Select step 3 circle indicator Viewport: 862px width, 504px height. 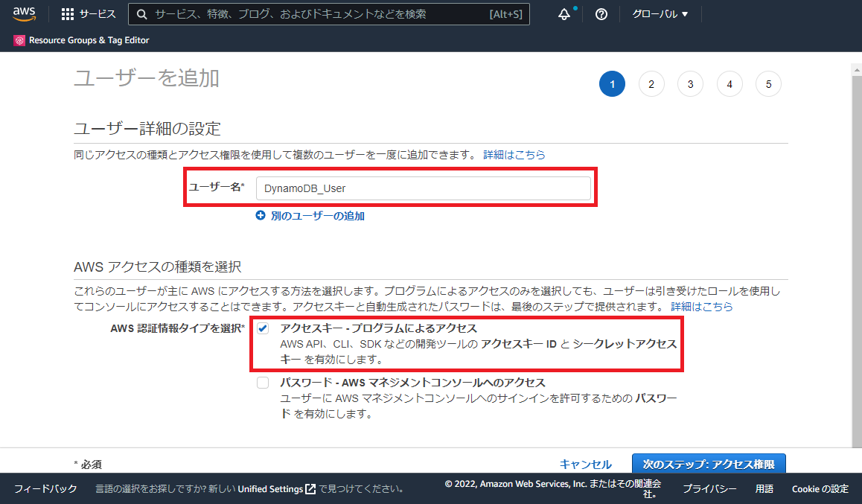coord(690,84)
